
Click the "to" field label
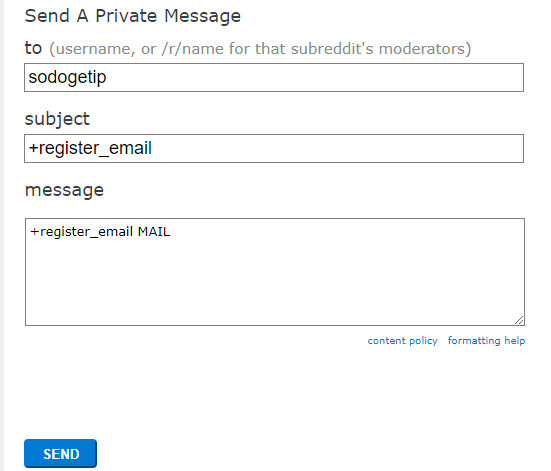pos(33,48)
